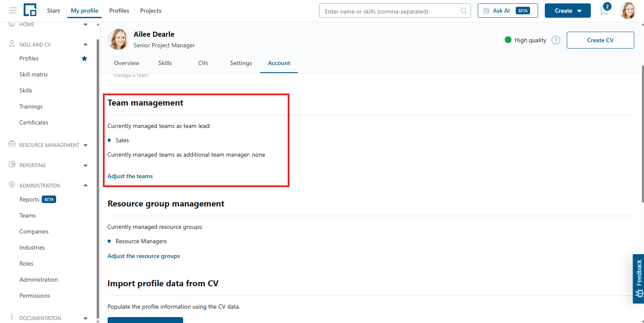Click the Reporting pie chart icon
The height and width of the screenshot is (323, 644).
(x=12, y=165)
